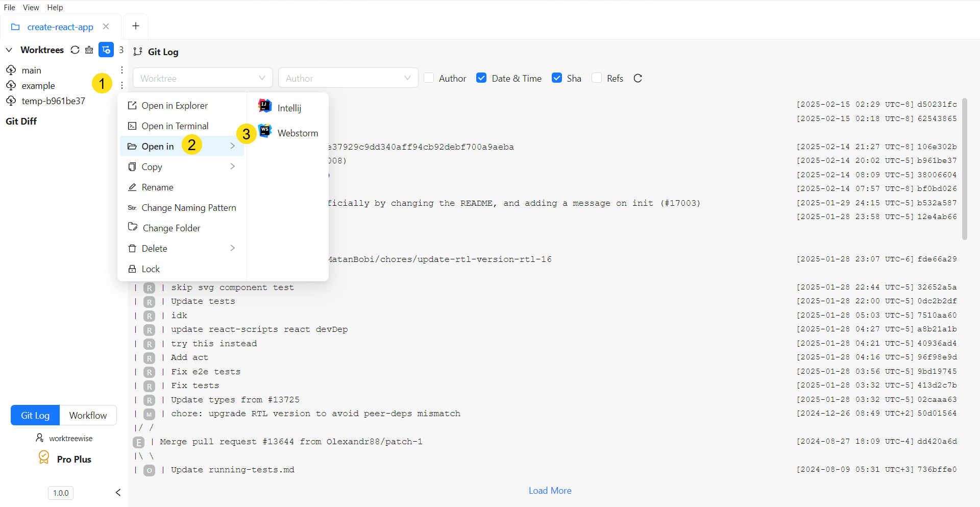Select Open in Terminal from the context menu
Image resolution: width=980 pixels, height=507 pixels.
click(x=175, y=126)
